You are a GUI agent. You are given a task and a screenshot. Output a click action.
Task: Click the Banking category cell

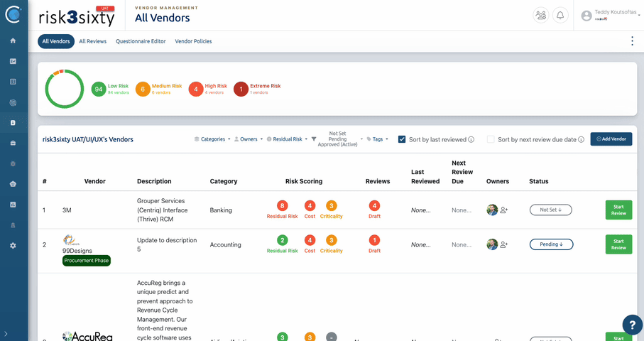221,210
